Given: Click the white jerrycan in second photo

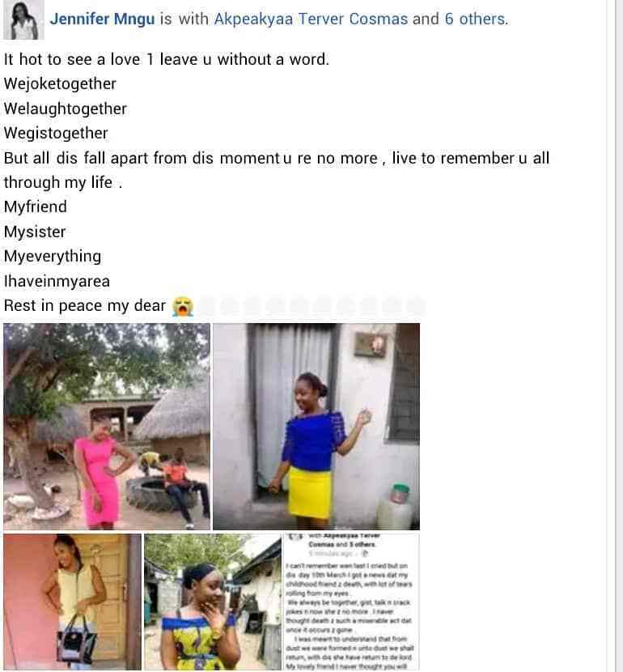Looking at the screenshot, I should tap(395, 506).
